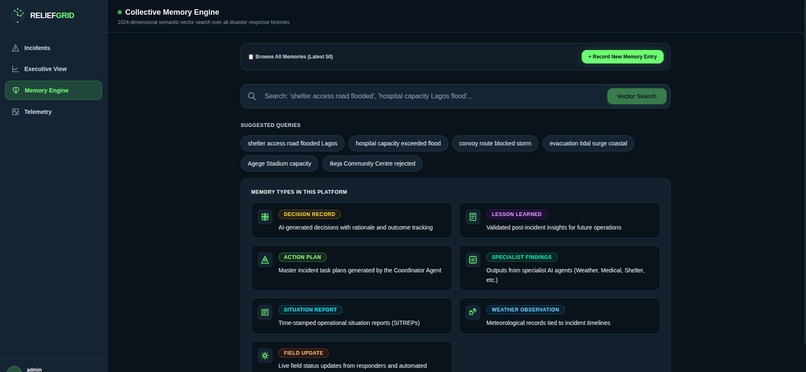
Task: Click 'Master incident task plans' description
Action: coord(360,270)
